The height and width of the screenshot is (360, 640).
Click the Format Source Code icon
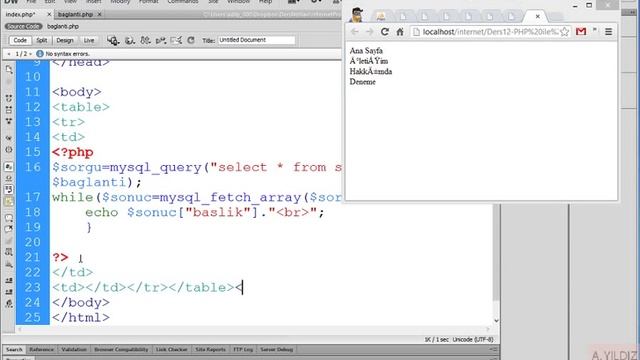tap(9, 304)
